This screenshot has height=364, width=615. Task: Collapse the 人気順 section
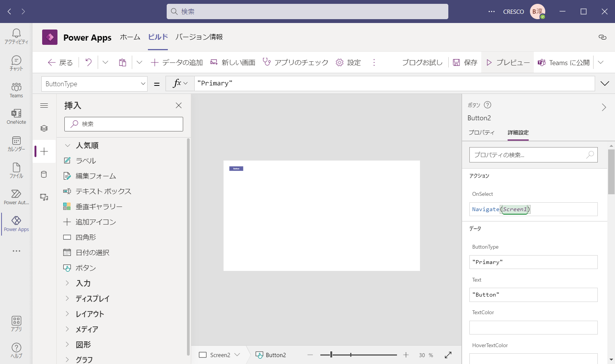click(x=67, y=145)
